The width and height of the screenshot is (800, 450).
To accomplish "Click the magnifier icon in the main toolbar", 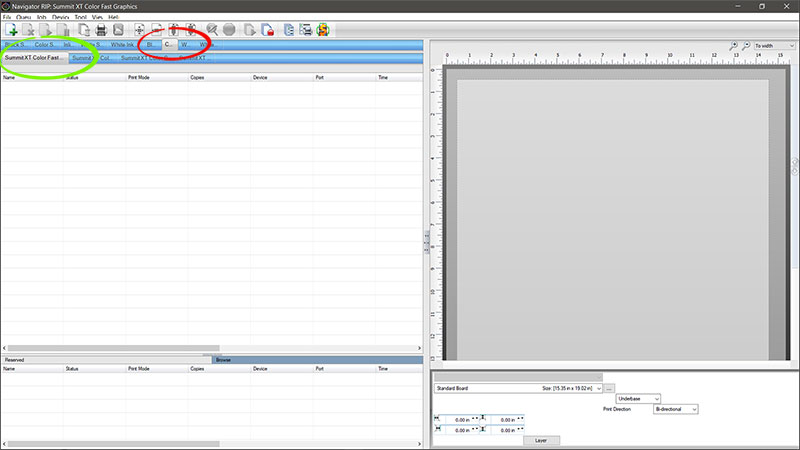I will [x=212, y=30].
